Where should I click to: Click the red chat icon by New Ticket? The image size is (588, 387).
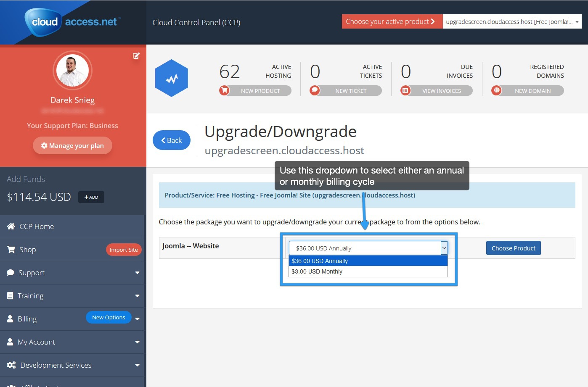coord(315,90)
